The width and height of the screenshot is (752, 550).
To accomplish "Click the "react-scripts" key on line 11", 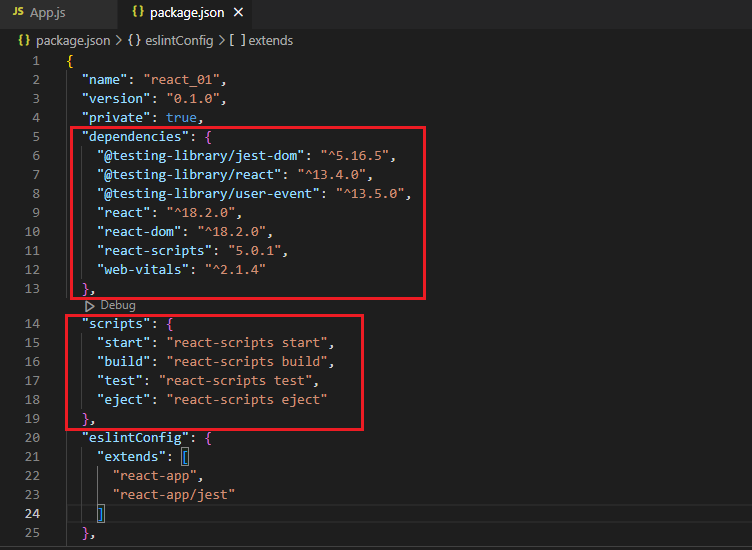I will tap(154, 251).
